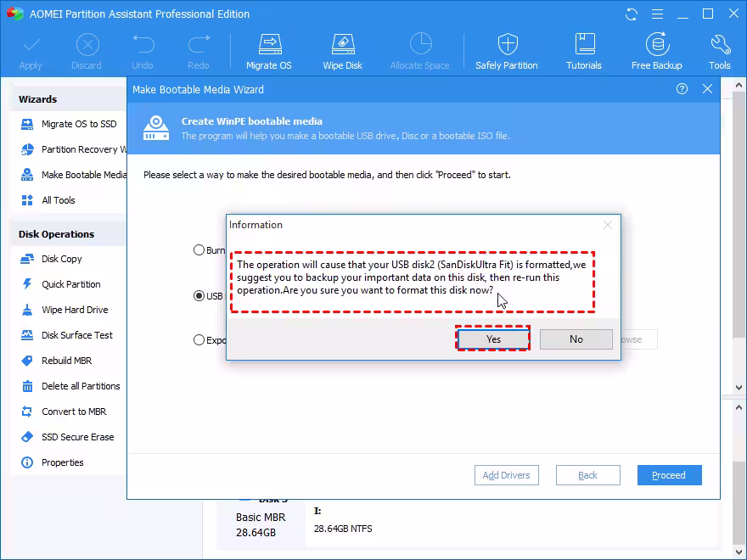Screen dimensions: 747x560
Task: Click the Add Drivers button
Action: click(x=507, y=475)
